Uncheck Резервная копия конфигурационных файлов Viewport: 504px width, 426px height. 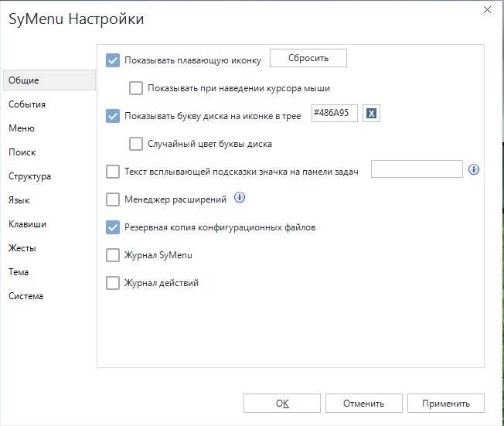(x=113, y=227)
